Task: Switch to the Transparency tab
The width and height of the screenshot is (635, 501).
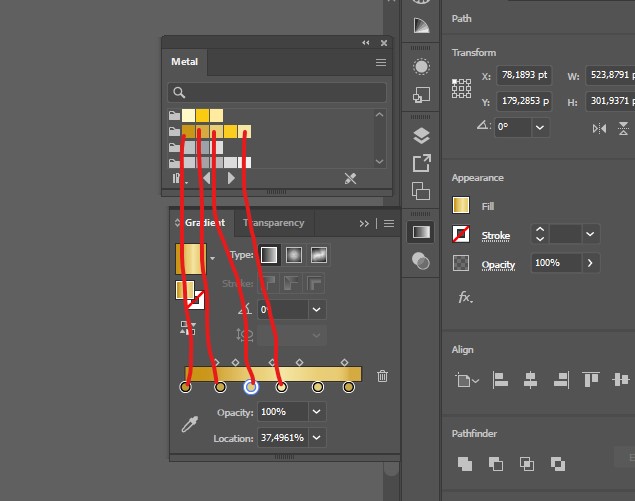Action: (273, 223)
